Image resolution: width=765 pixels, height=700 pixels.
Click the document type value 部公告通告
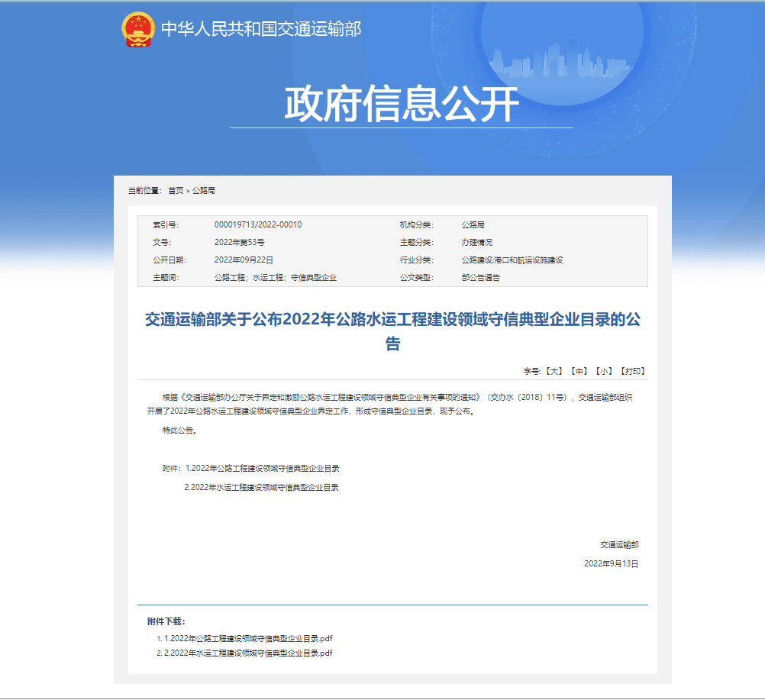480,277
